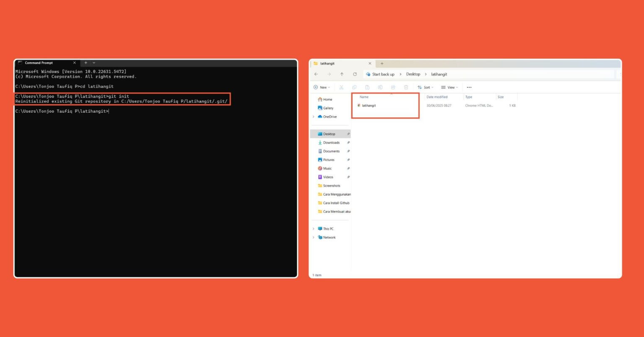This screenshot has height=337, width=644.
Task: Select the Gallery item in the sidebar
Action: point(328,108)
